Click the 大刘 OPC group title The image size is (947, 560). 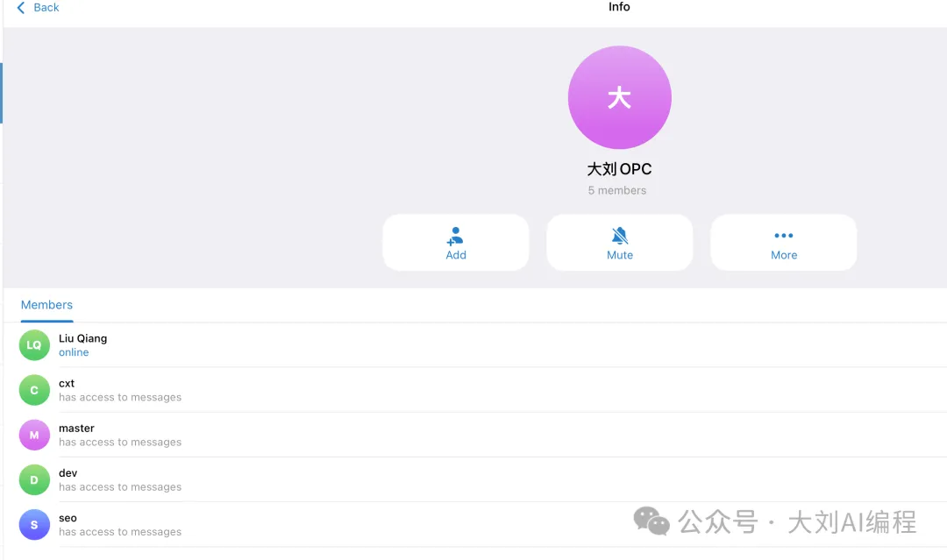[x=619, y=169]
